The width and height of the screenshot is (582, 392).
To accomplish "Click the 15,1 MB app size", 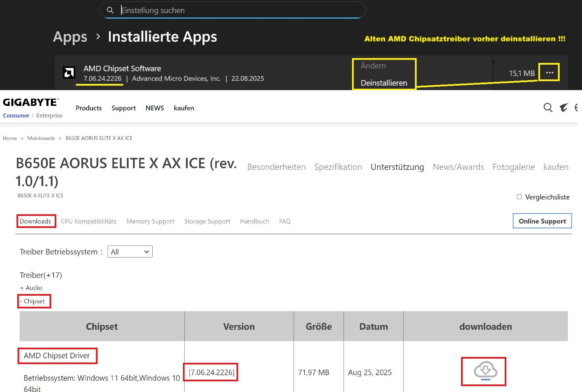I will [x=522, y=73].
